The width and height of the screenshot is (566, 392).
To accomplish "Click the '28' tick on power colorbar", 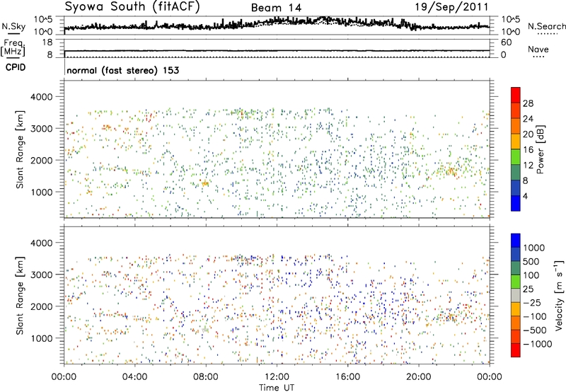I will click(528, 103).
